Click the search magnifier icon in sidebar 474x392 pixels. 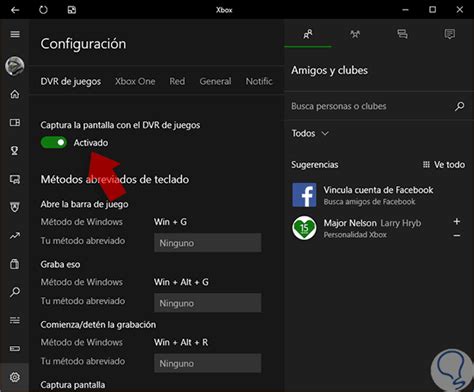point(15,292)
